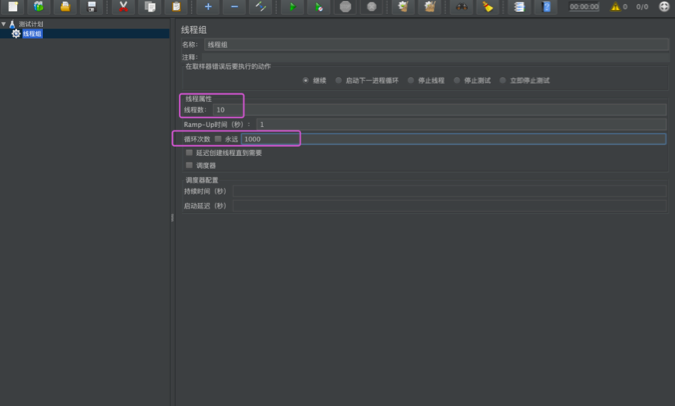Enable the 调度器 scheduler checkbox
675x406 pixels.
click(x=189, y=165)
